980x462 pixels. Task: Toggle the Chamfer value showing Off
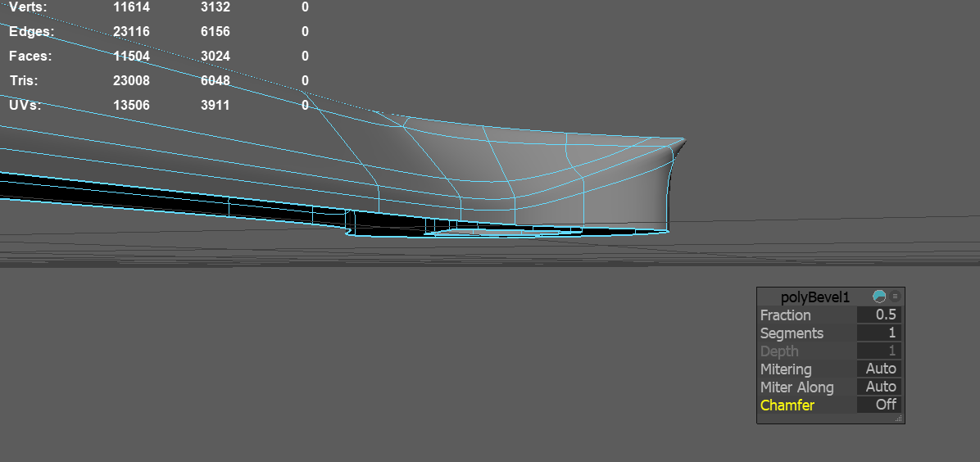click(878, 405)
